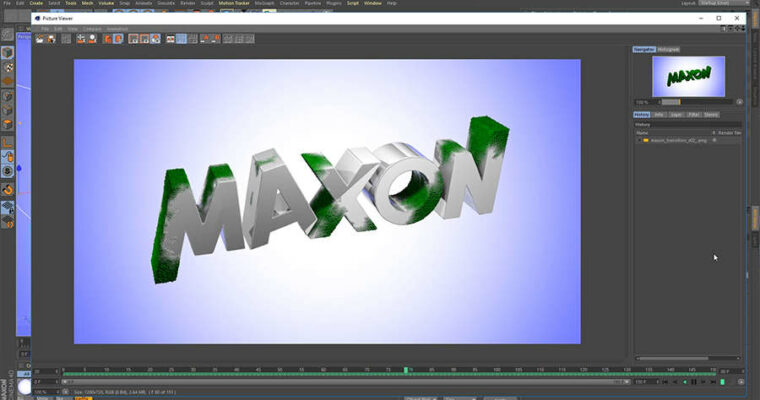Viewport: 760px width, 400px height.
Task: Click the cube primitive icon in main left palette
Action: [x=7, y=52]
